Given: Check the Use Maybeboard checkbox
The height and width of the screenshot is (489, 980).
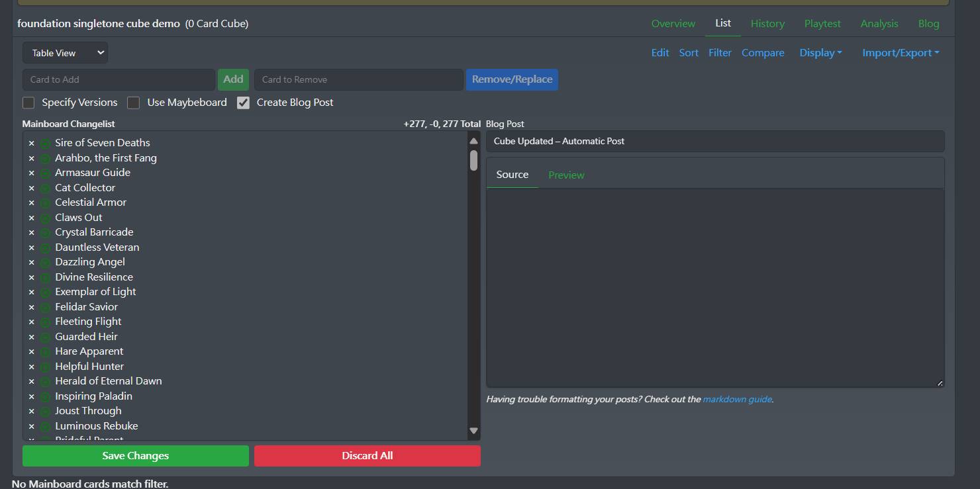Looking at the screenshot, I should 134,103.
